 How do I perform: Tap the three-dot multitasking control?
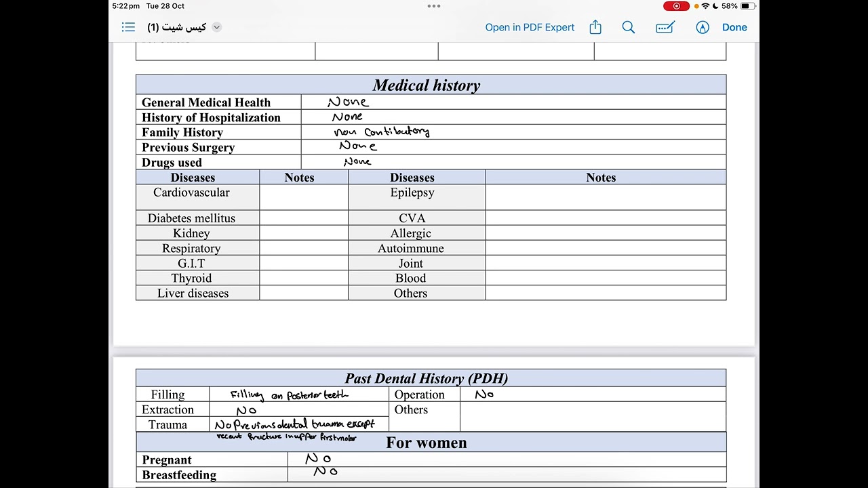[x=434, y=6]
